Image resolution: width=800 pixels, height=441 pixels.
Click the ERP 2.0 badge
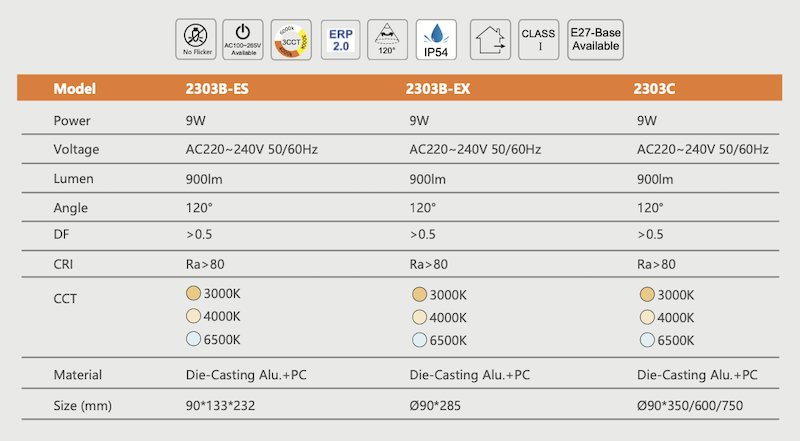(341, 36)
